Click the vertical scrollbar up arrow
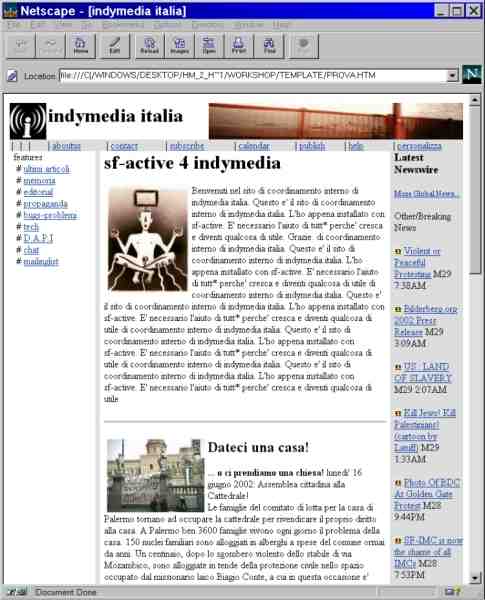 click(475, 100)
